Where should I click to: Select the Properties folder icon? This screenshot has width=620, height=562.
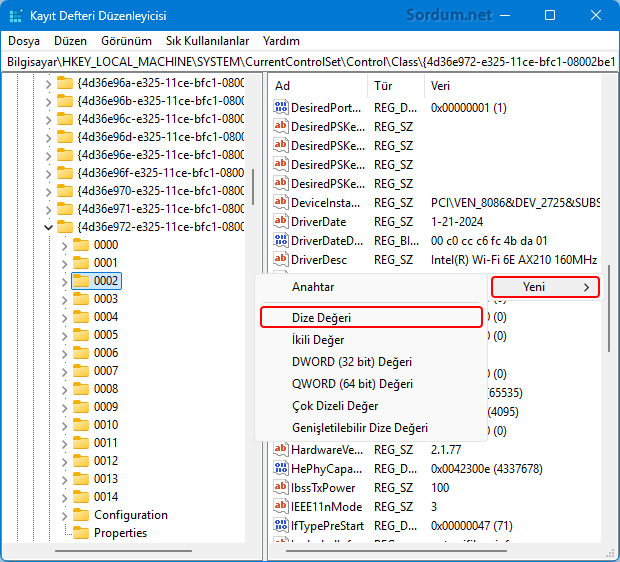pos(81,533)
